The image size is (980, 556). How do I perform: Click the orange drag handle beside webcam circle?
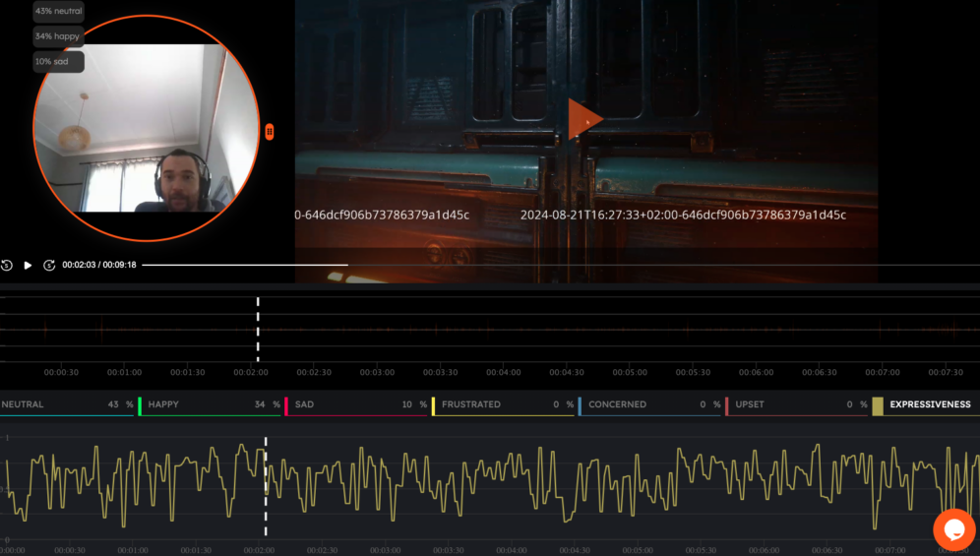[x=270, y=131]
